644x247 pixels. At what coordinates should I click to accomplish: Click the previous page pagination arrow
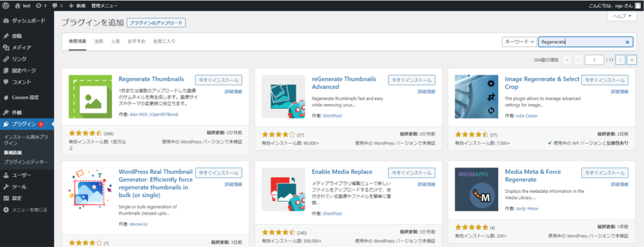pos(579,60)
